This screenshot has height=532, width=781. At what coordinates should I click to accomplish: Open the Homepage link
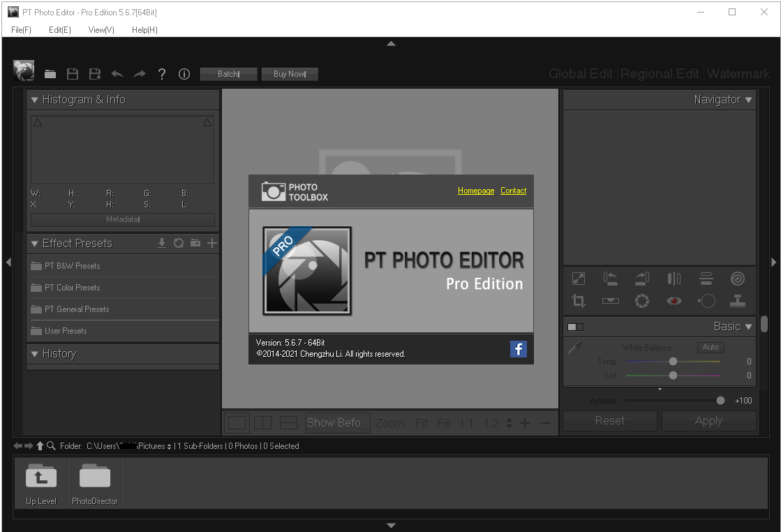476,191
